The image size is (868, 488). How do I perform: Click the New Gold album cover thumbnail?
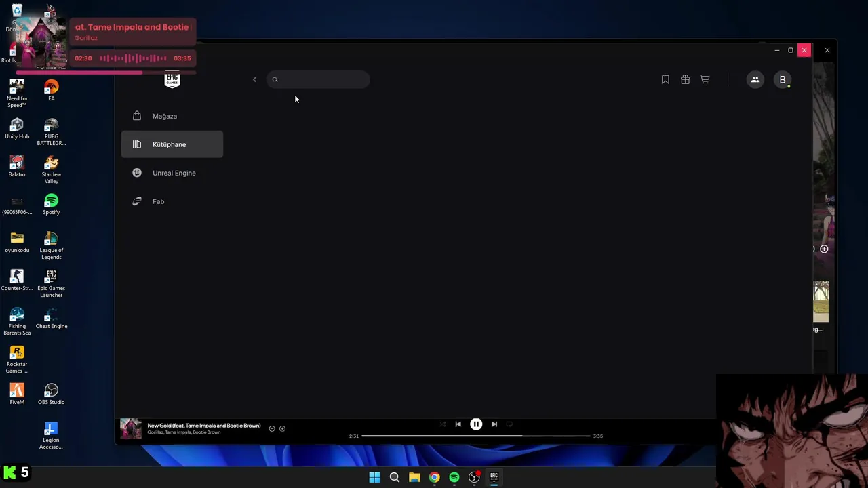[x=131, y=428]
